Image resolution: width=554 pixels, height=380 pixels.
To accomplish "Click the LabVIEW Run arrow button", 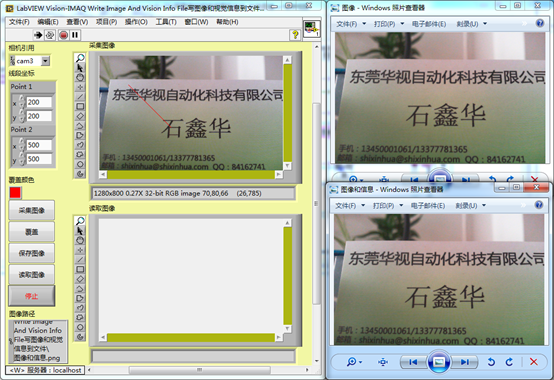I will tap(38, 35).
